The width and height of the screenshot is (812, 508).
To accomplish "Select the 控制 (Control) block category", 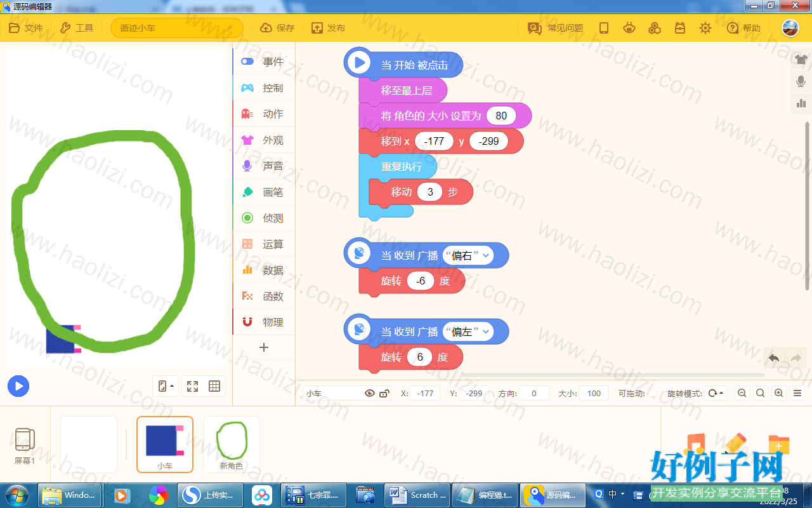I will [264, 88].
